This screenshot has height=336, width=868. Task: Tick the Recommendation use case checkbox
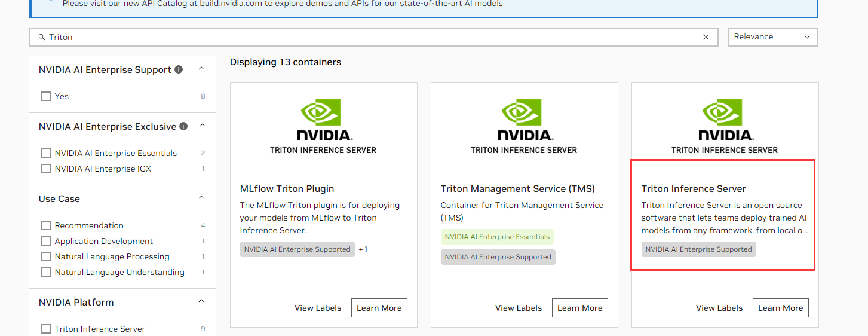click(x=46, y=225)
